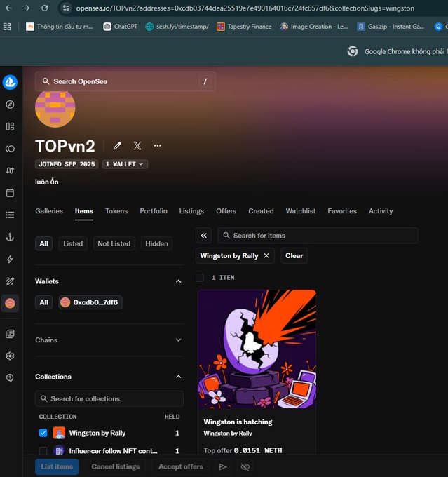Reload the browser page
The image size is (448, 477).
(45, 8)
